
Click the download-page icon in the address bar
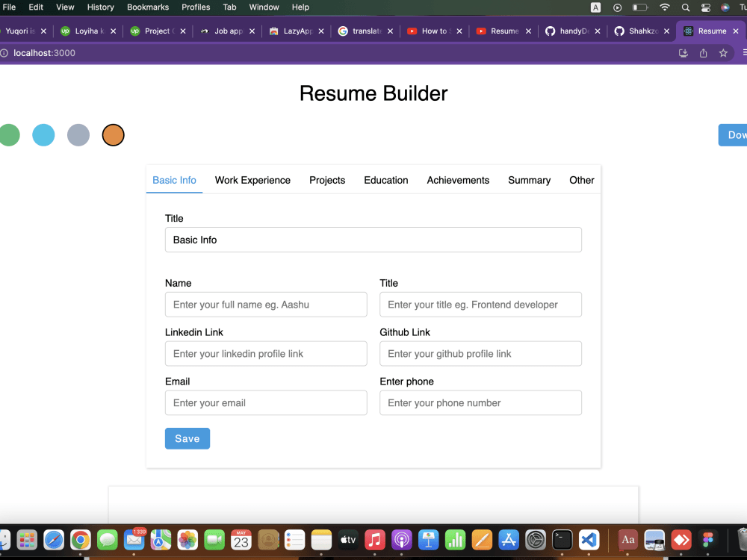pyautogui.click(x=683, y=53)
